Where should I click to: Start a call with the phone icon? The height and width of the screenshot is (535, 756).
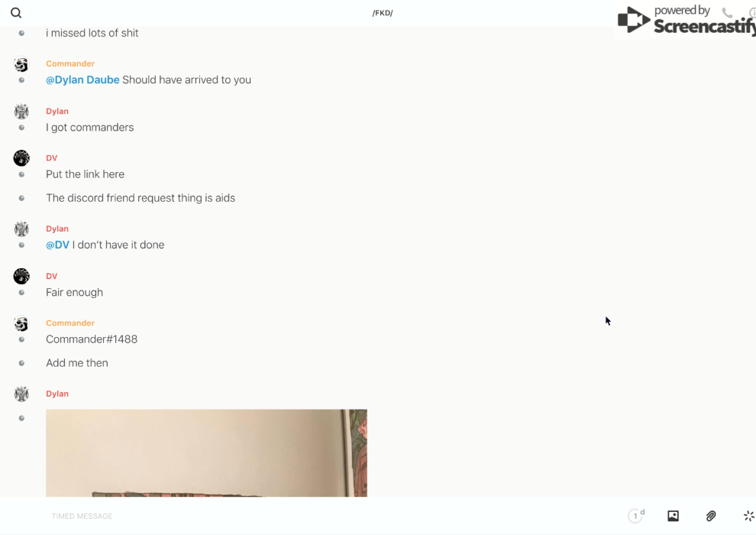point(727,12)
